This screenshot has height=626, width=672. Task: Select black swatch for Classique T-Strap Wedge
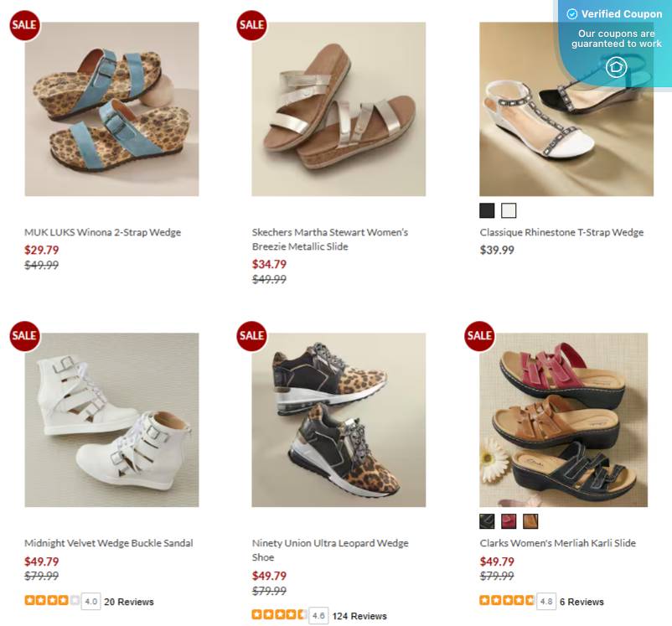[487, 210]
